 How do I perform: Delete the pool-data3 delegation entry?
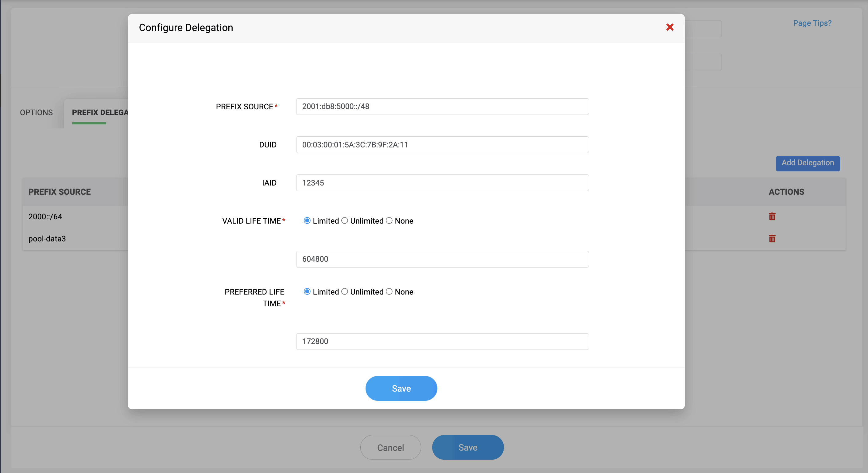point(772,239)
